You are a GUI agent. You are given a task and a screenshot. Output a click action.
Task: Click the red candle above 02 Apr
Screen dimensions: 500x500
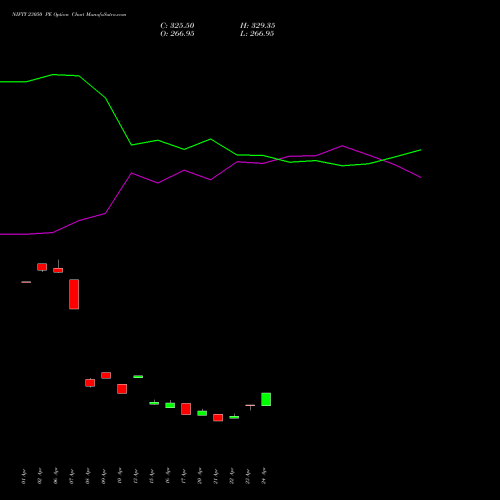pos(42,267)
